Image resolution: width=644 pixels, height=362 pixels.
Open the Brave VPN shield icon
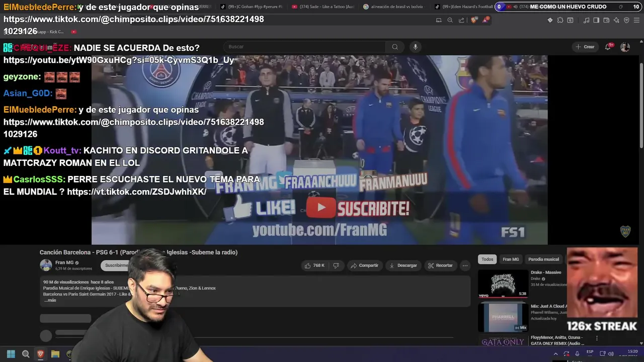tap(626, 20)
